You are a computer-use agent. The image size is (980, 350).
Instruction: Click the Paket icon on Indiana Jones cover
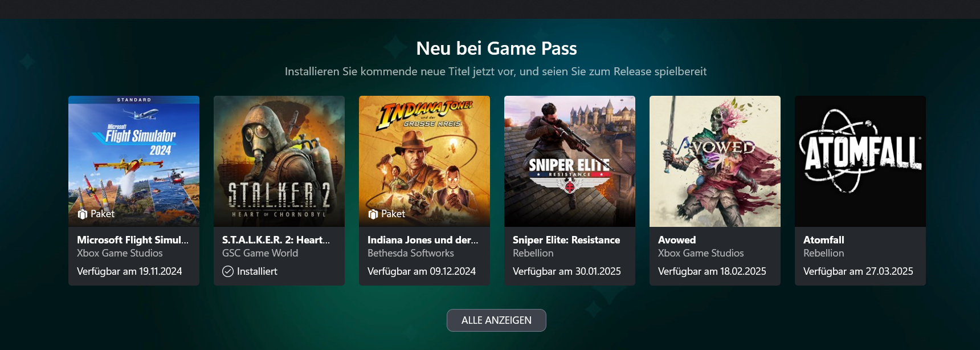[373, 214]
